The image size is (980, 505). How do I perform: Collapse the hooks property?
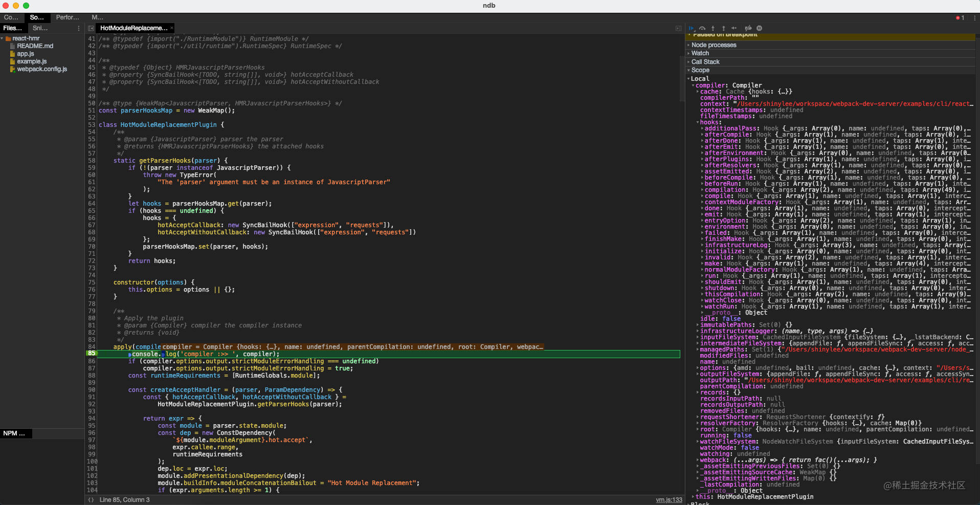(698, 122)
